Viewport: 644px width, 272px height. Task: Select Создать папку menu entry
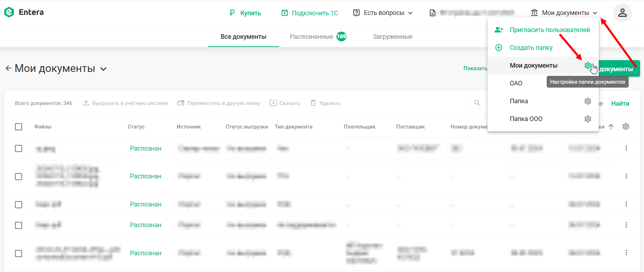[x=543, y=48]
